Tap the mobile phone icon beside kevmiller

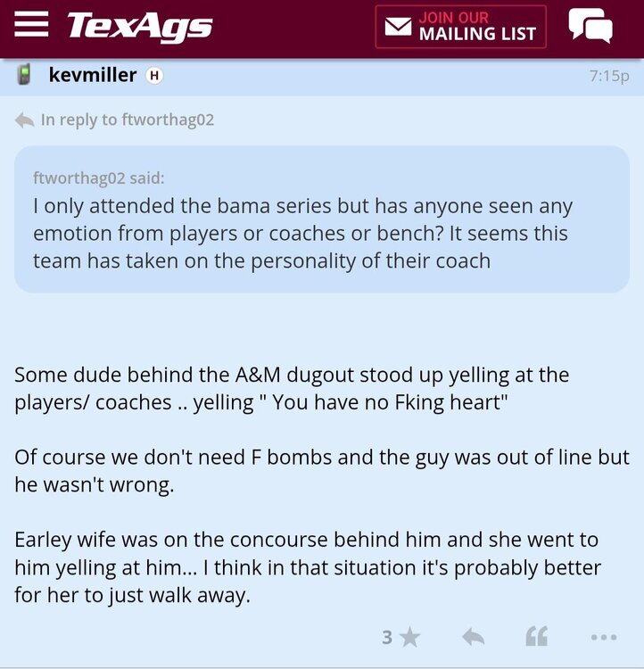pyautogui.click(x=25, y=75)
